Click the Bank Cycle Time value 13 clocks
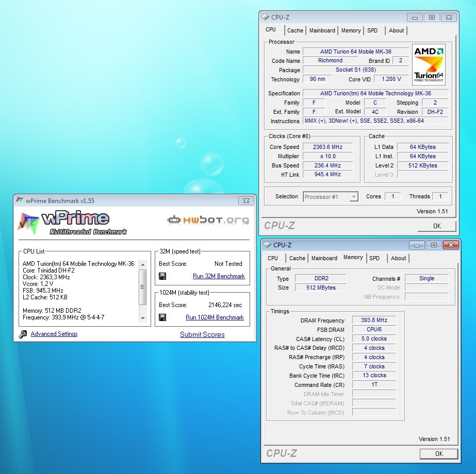476x474 pixels. (374, 375)
